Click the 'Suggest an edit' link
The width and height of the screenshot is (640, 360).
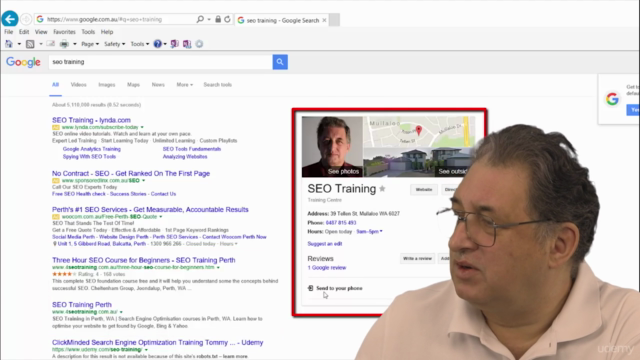325,244
